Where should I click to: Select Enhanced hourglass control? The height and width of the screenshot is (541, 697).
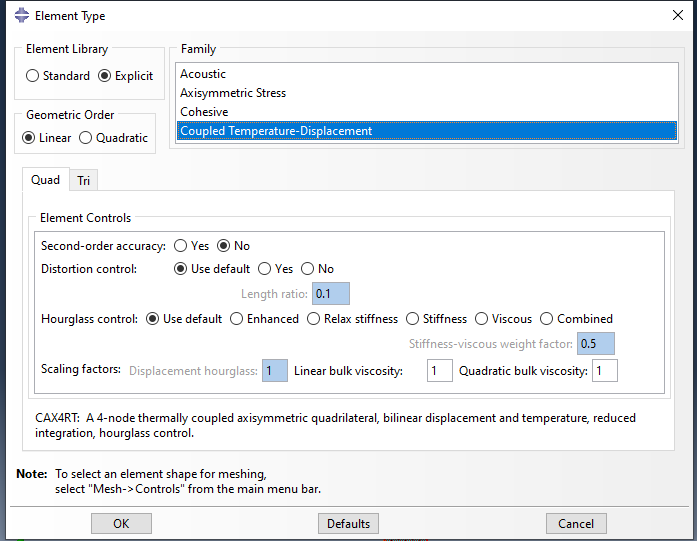click(x=237, y=319)
